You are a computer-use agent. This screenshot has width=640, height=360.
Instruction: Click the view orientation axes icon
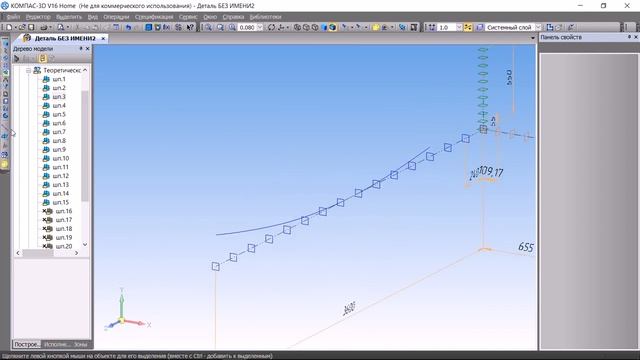[281, 27]
